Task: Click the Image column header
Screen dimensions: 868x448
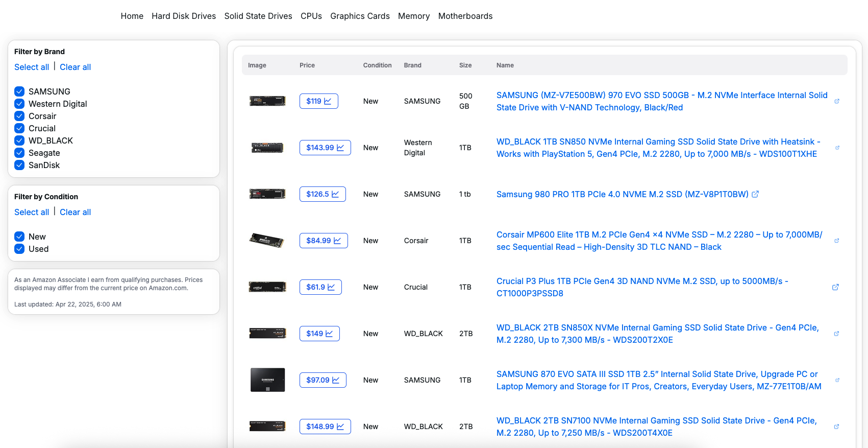Action: (x=257, y=65)
